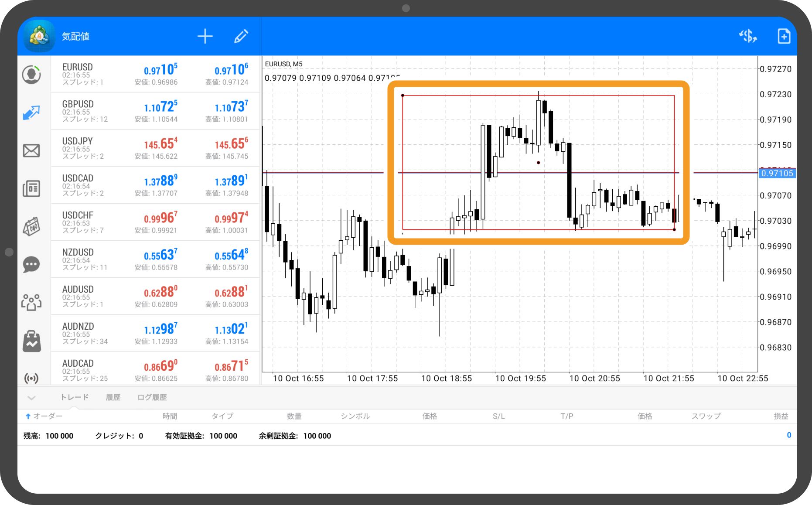812x505 pixels.
Task: Open the economic calendar icon
Action: [31, 226]
